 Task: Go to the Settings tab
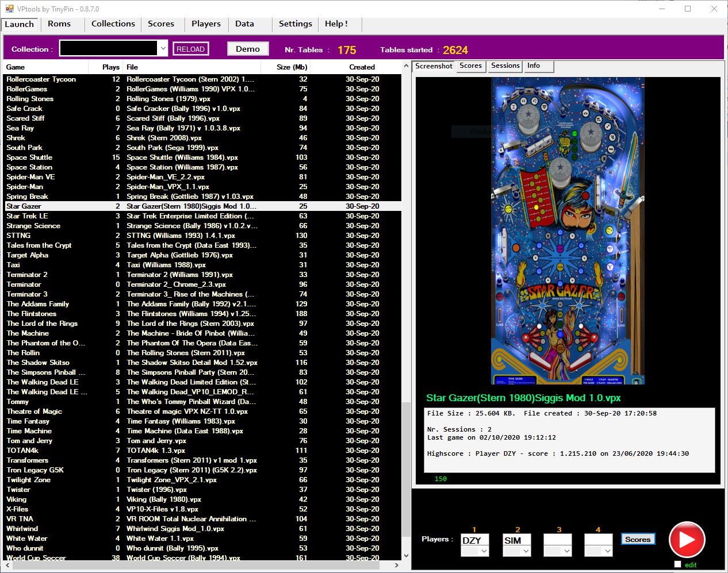295,24
